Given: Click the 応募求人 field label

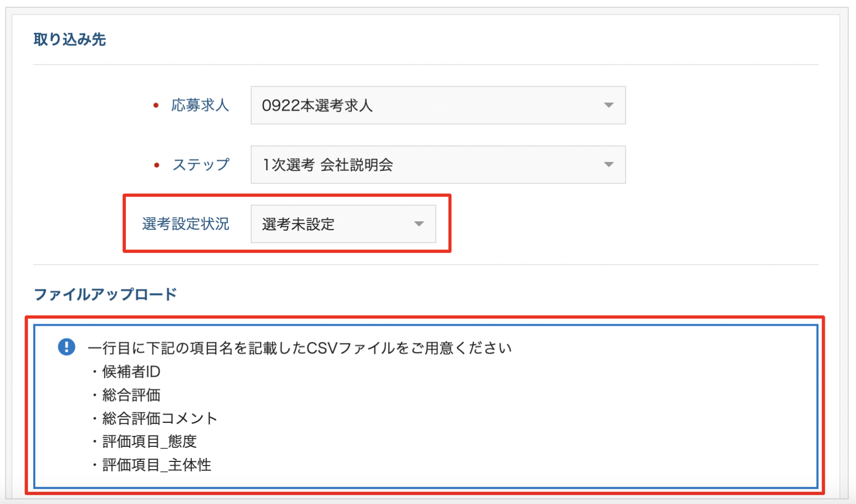Looking at the screenshot, I should [x=200, y=105].
